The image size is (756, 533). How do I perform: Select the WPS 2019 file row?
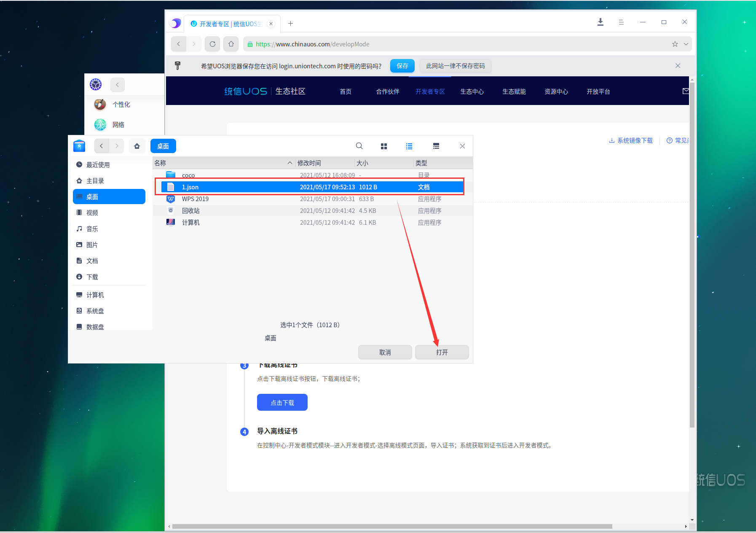(x=312, y=199)
